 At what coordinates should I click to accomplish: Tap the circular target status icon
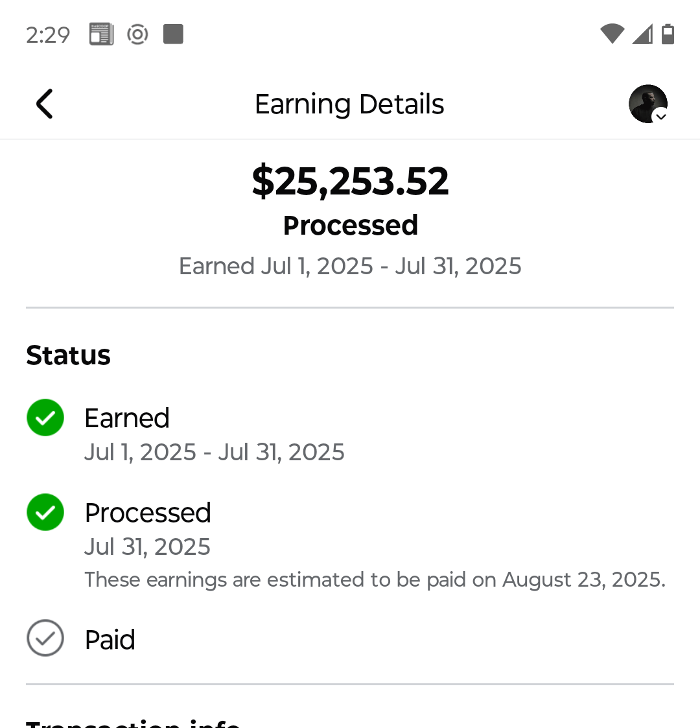point(137,34)
